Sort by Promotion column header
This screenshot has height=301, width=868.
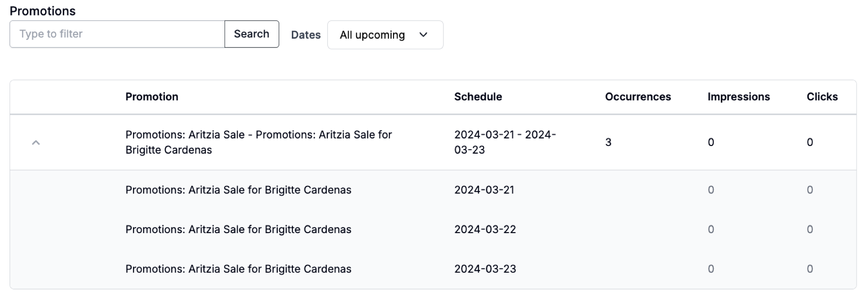pos(152,97)
